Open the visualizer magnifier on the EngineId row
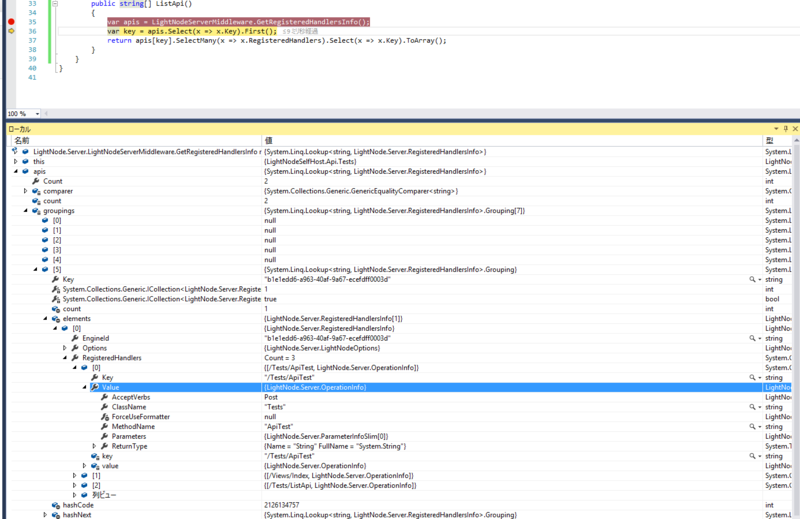 pyautogui.click(x=752, y=338)
